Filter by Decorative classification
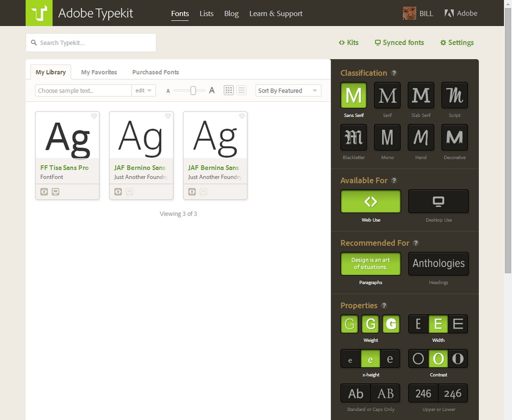Viewport: 512px width, 420px height. pyautogui.click(x=455, y=137)
